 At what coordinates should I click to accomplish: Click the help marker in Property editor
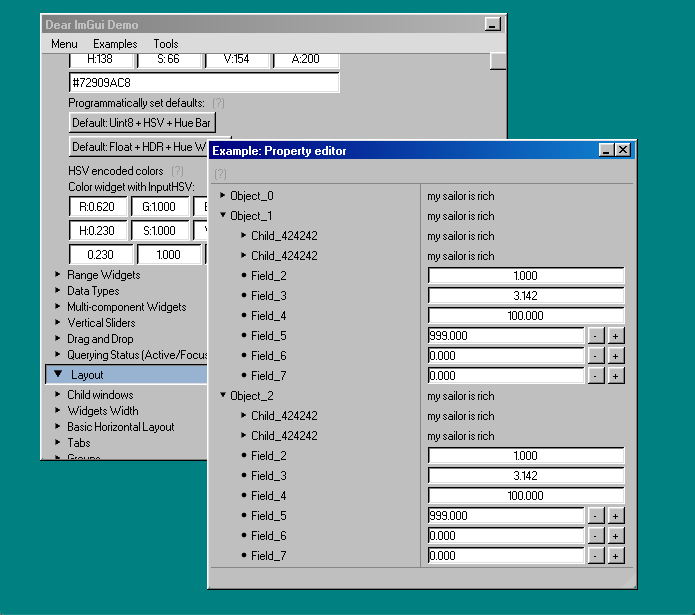(x=221, y=174)
